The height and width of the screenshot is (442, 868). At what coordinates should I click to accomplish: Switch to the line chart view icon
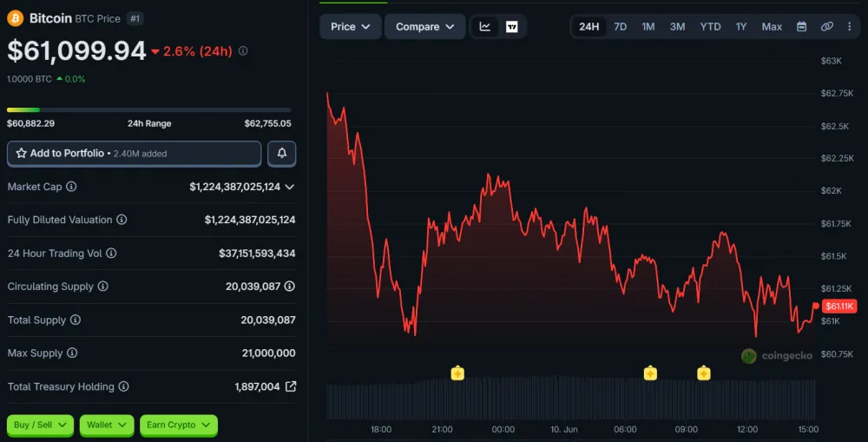tap(485, 27)
